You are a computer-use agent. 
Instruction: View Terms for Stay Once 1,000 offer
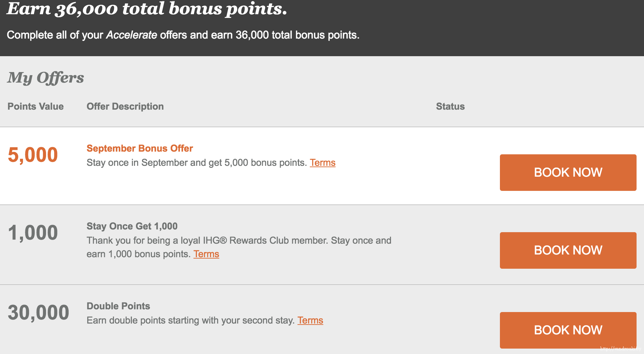coord(206,254)
